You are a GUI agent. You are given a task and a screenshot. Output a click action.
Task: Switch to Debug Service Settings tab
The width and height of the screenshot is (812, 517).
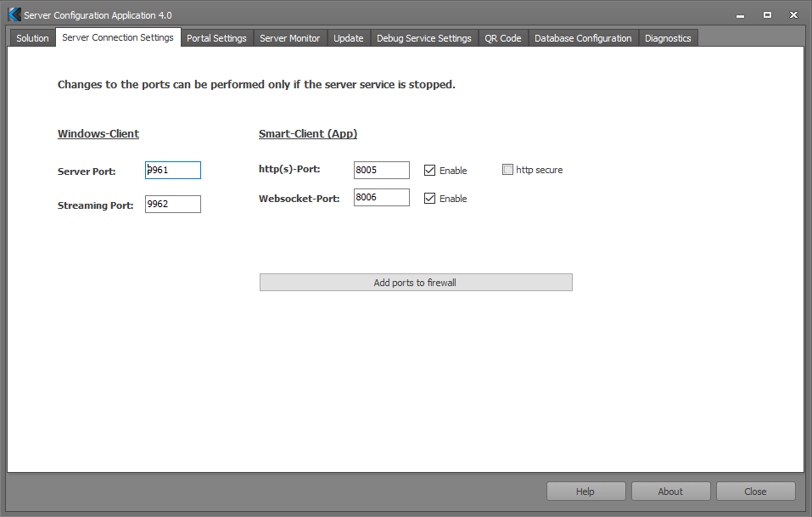pos(424,38)
